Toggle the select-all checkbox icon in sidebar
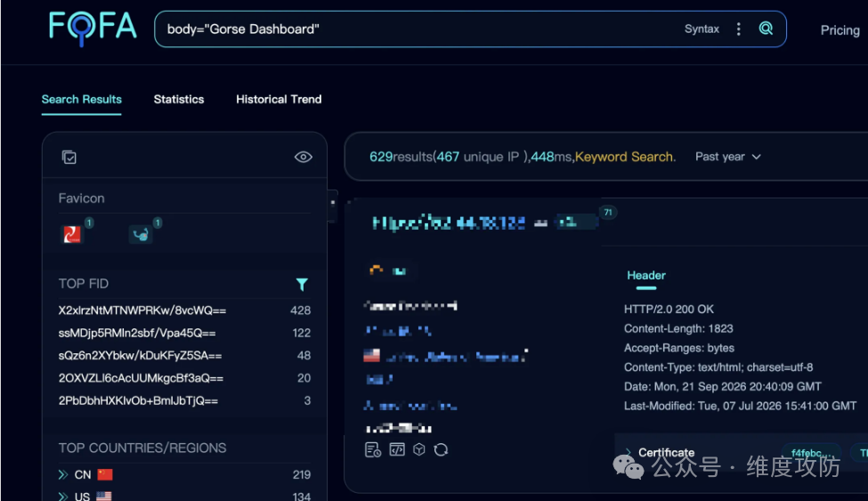The image size is (868, 501). (69, 158)
